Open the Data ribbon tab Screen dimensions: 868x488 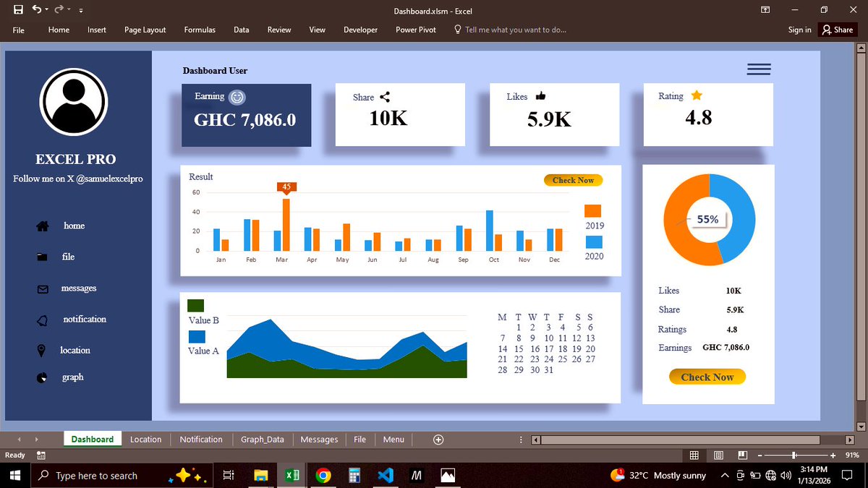pyautogui.click(x=241, y=30)
